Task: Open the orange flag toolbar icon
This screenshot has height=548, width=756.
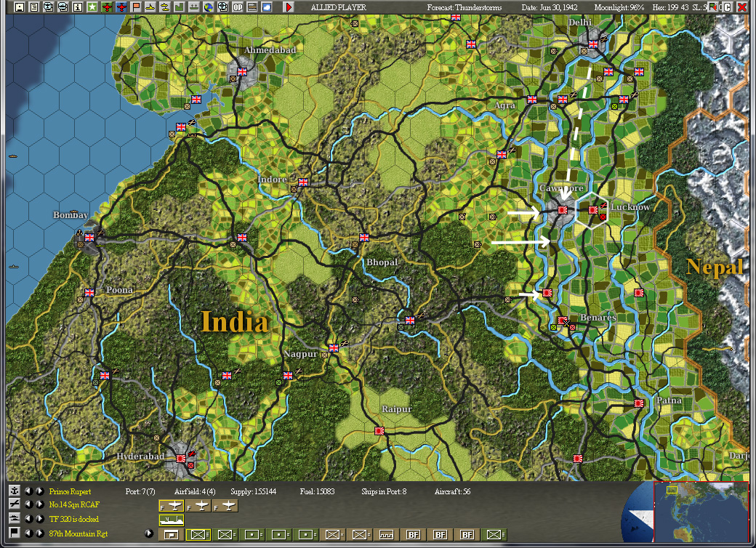Action: click(x=135, y=7)
